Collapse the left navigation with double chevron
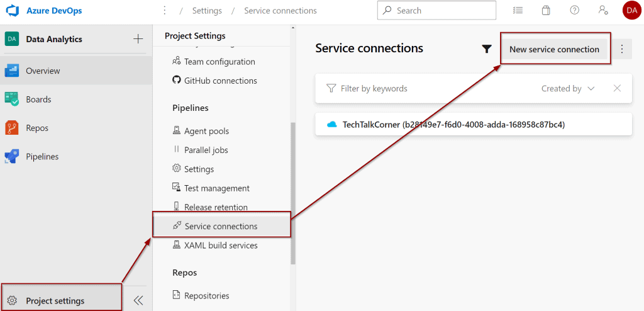 coord(138,301)
